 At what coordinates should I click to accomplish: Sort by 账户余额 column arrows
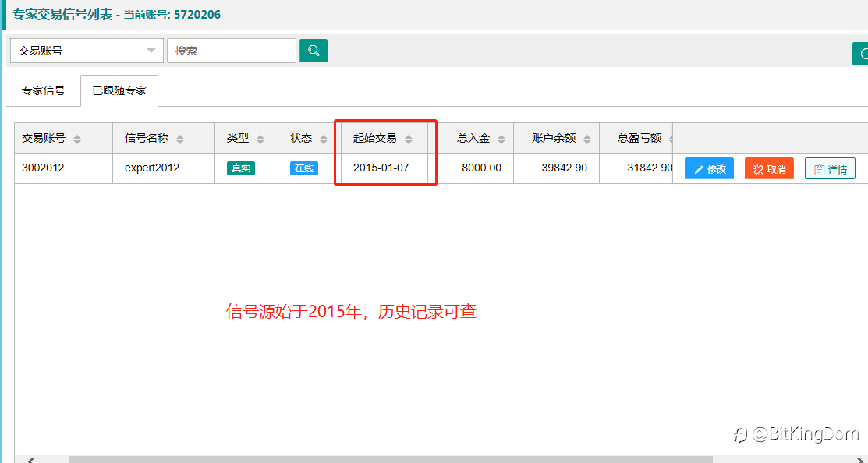tap(586, 139)
